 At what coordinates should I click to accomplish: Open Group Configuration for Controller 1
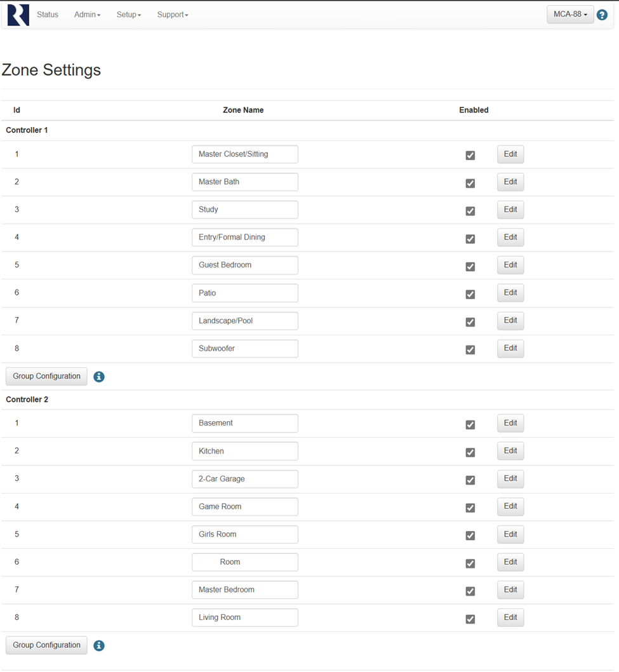tap(47, 376)
